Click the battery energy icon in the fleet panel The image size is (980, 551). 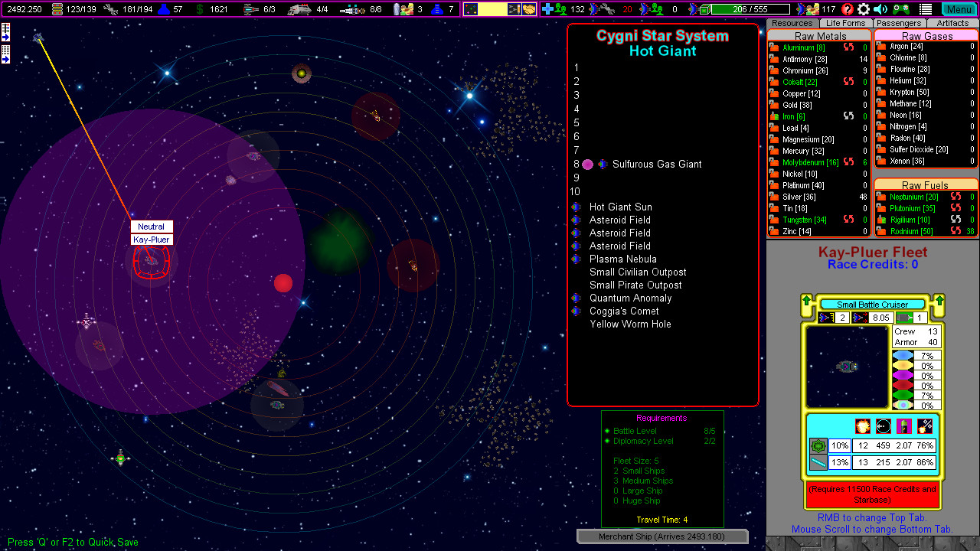pos(904,426)
